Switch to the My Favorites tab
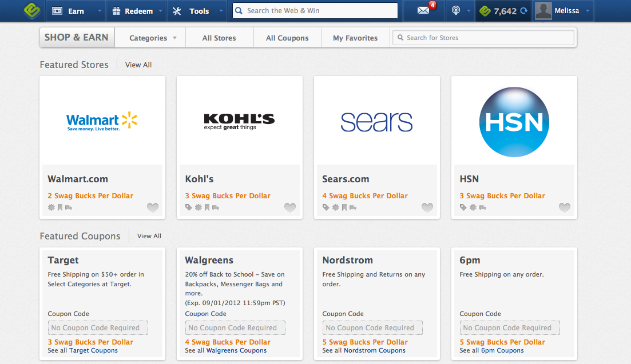 click(x=355, y=38)
